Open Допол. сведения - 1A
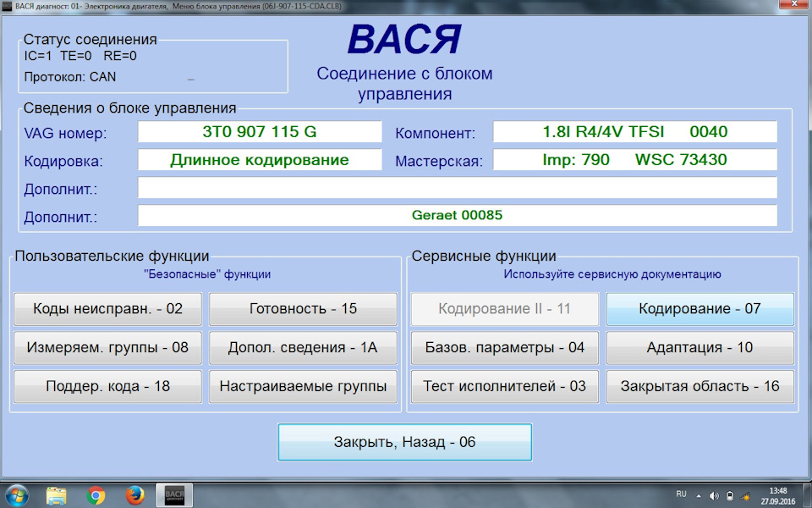The image size is (812, 508). coord(303,347)
